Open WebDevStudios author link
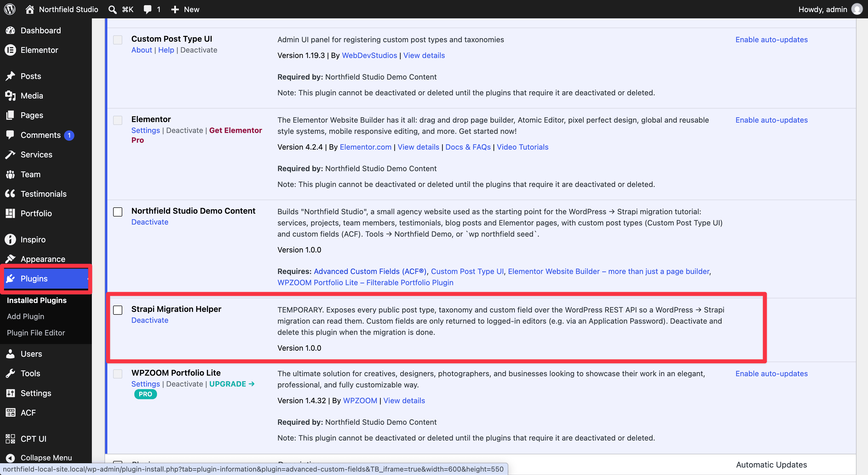The height and width of the screenshot is (475, 868). click(369, 55)
